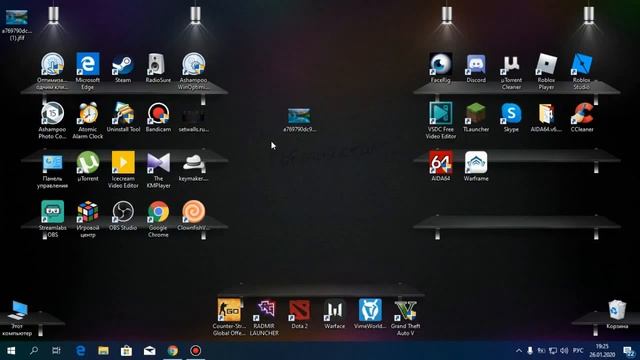Image resolution: width=640 pixels, height=360 pixels.
Task: Open File Explorer from the taskbar
Action: click(103, 351)
